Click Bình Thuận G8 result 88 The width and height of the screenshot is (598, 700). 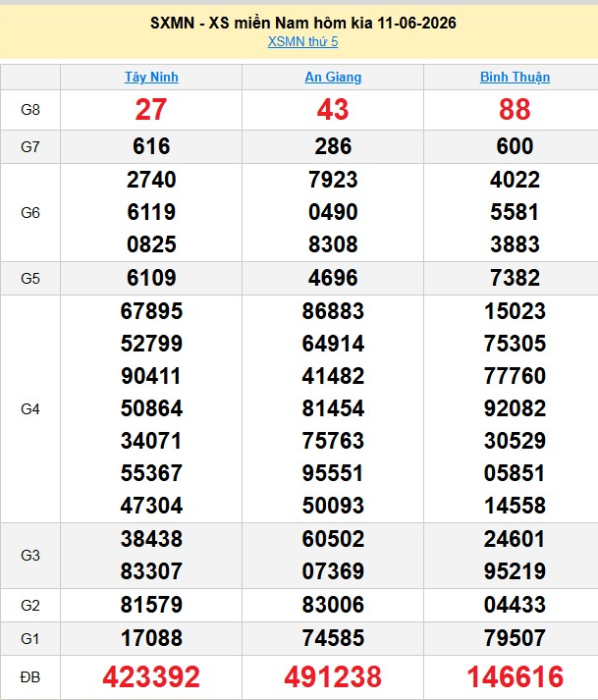515,110
